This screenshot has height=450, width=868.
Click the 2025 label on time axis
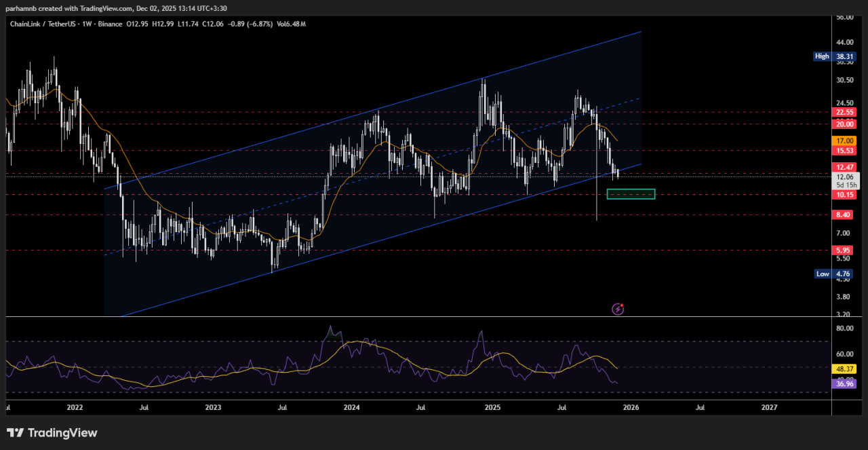(493, 408)
